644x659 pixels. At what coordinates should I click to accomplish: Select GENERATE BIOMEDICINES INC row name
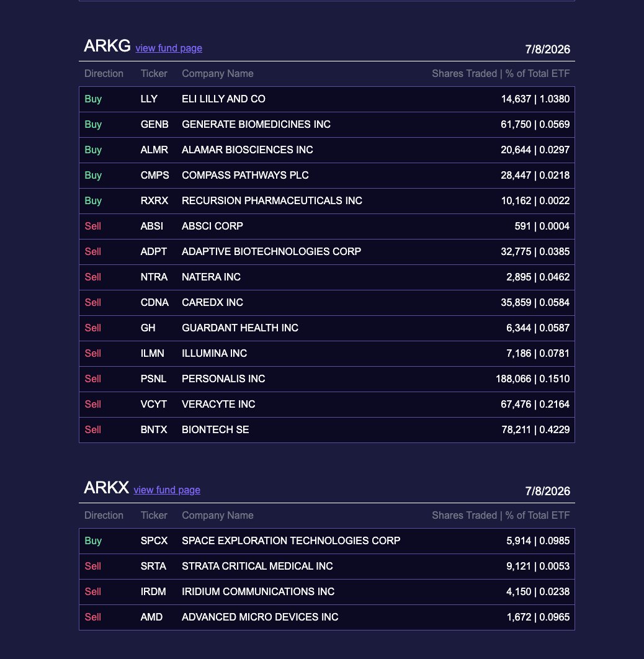click(x=256, y=124)
